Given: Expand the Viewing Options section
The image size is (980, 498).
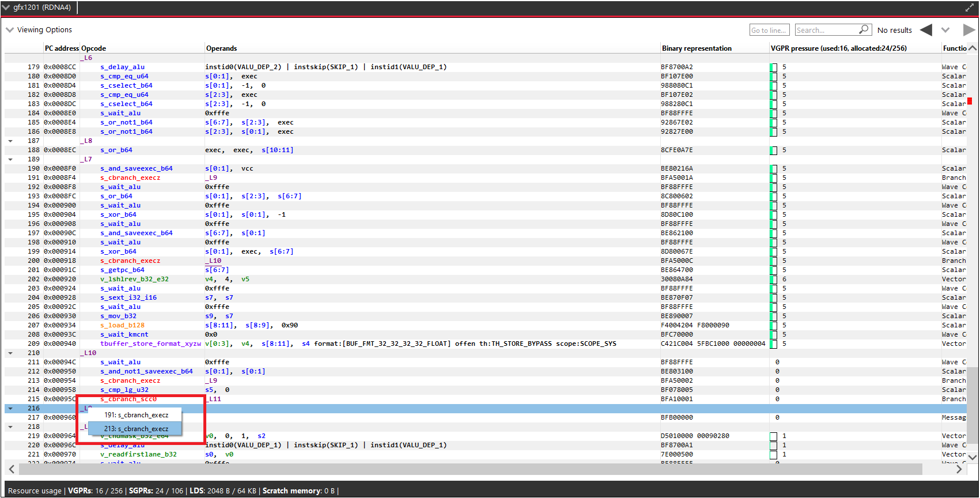Looking at the screenshot, I should tap(10, 30).
